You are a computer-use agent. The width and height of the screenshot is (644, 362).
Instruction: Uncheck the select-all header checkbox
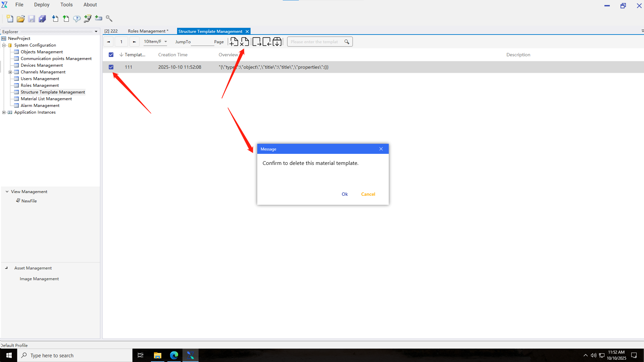pos(111,55)
